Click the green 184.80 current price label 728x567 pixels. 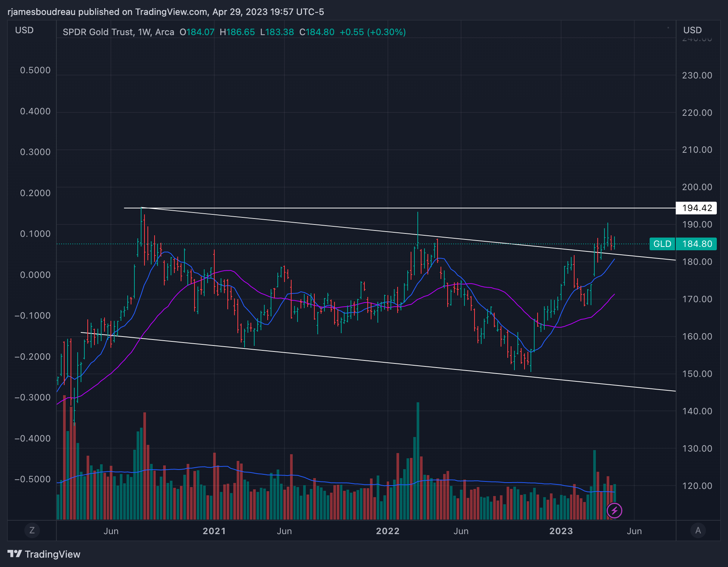click(697, 244)
